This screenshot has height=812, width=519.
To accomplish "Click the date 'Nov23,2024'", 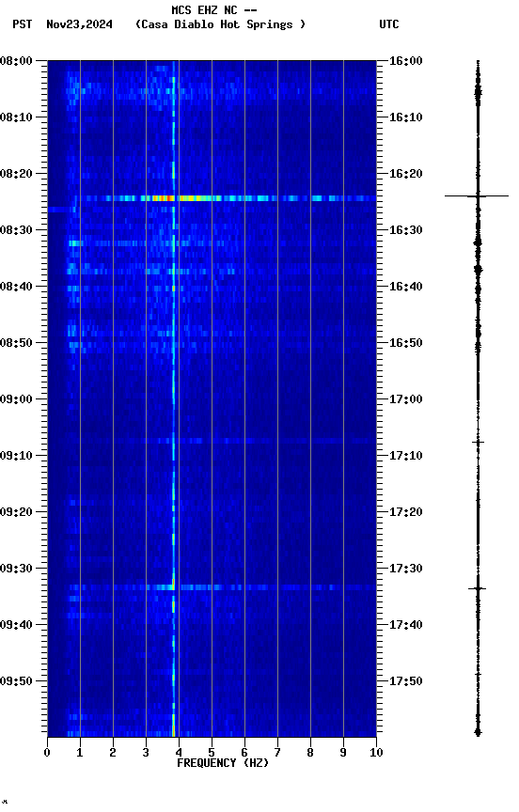I will [x=79, y=24].
